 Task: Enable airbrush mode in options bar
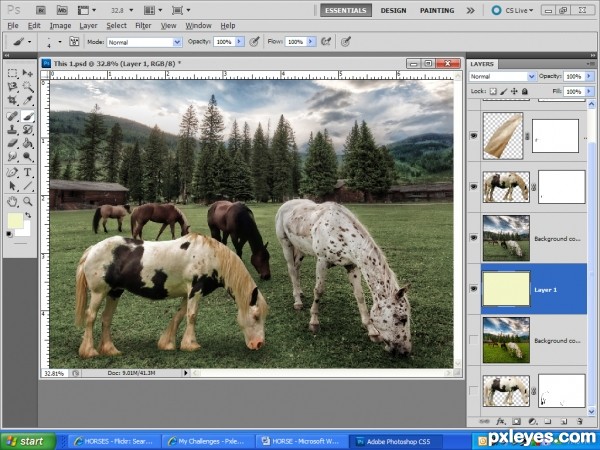pos(326,42)
